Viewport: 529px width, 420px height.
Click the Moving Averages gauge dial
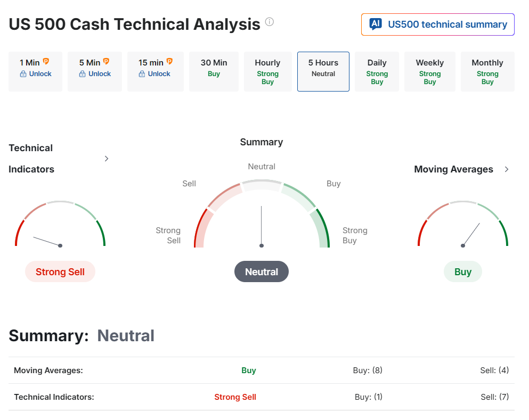pyautogui.click(x=463, y=224)
